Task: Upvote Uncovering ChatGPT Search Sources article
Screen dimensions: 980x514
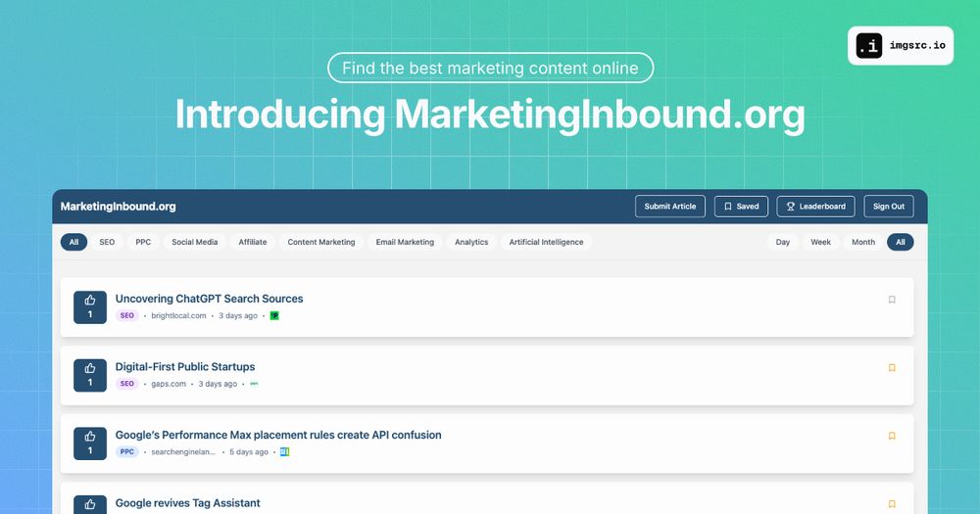Action: 90,307
